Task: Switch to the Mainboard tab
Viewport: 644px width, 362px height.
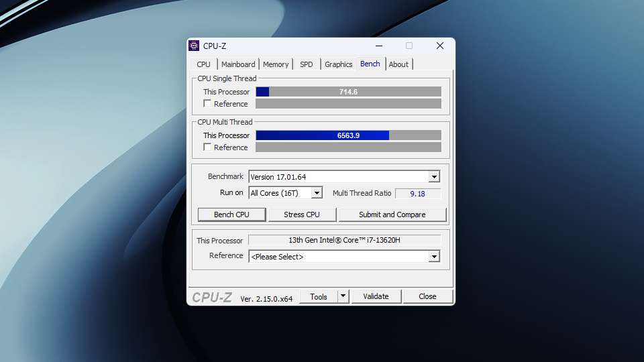Action: [x=238, y=64]
